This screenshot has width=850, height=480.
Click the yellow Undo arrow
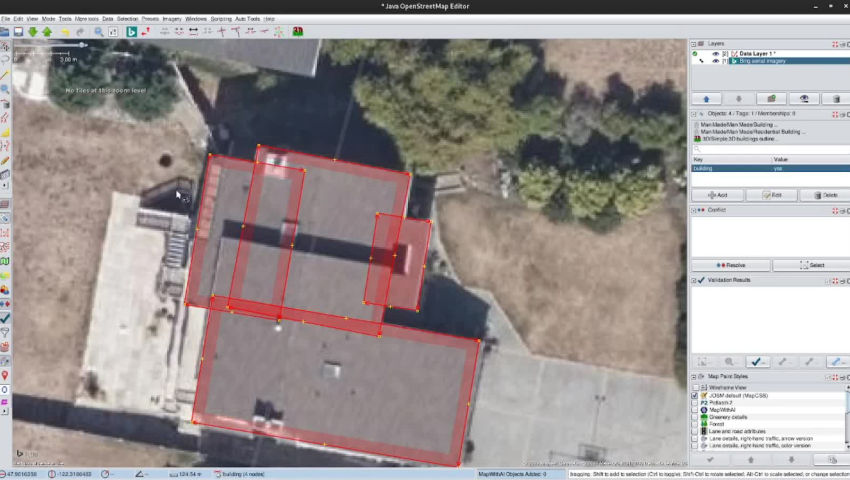click(65, 32)
